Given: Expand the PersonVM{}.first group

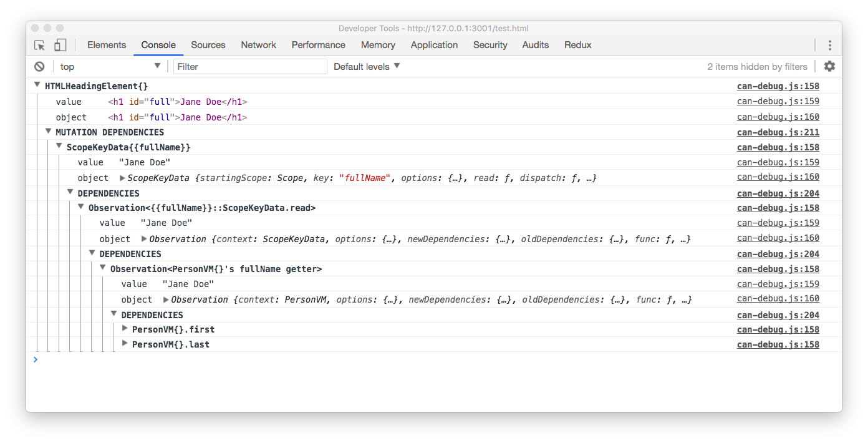Looking at the screenshot, I should 125,329.
